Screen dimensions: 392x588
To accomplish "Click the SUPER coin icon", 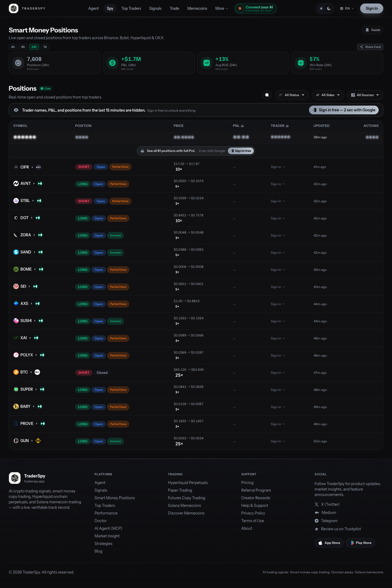I will tap(16, 389).
